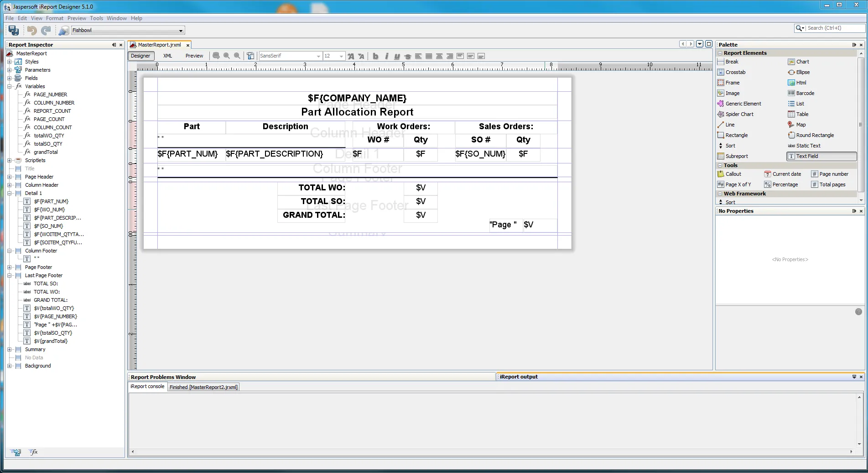Pick the Map element in the palette

click(797, 125)
